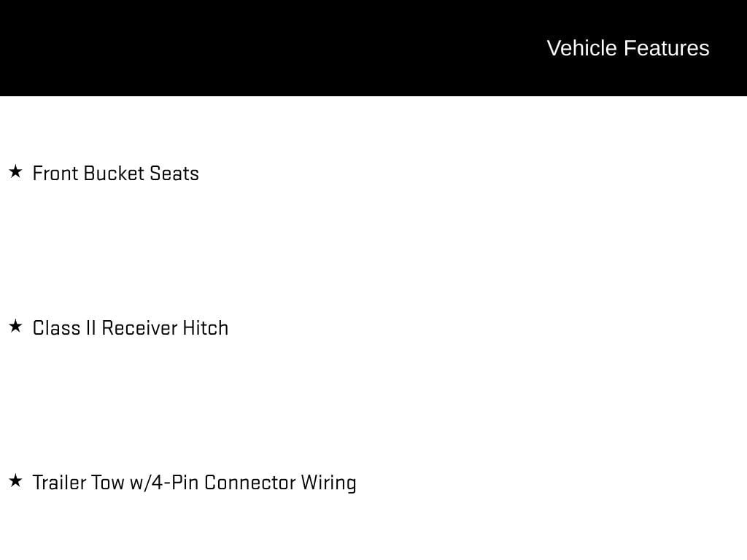Click the "II" numeral in second feature

pos(90,328)
